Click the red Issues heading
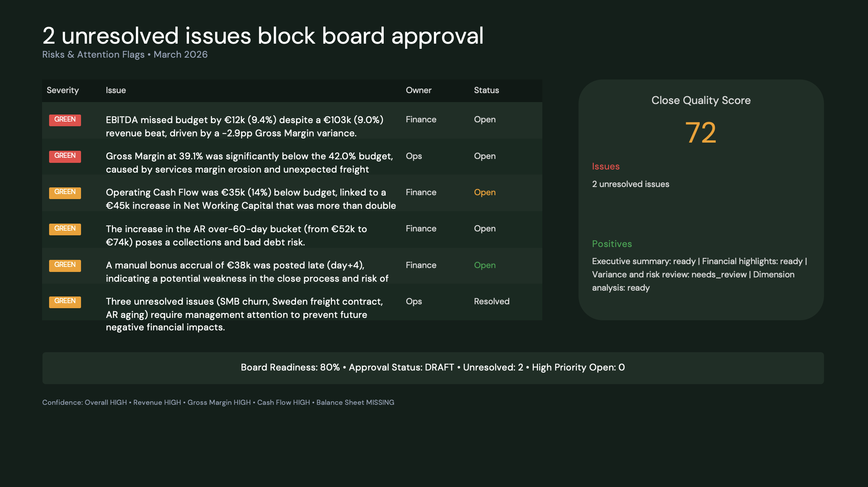The width and height of the screenshot is (868, 487). tap(606, 166)
